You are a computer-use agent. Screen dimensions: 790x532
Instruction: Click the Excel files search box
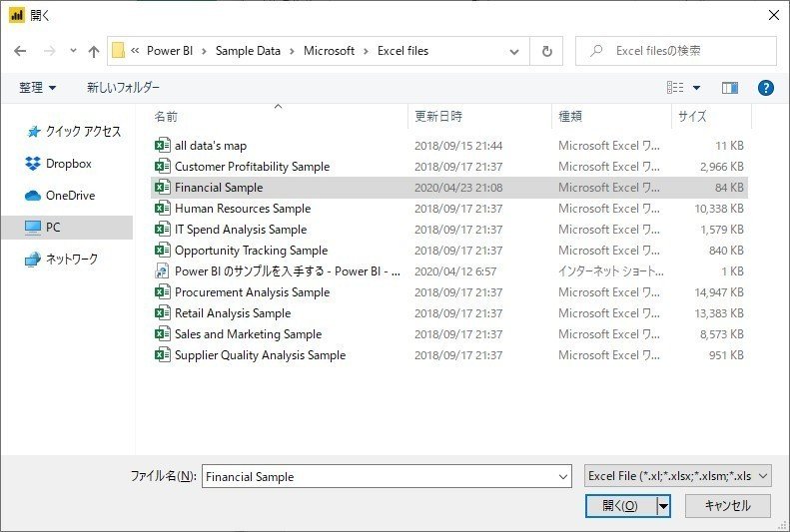tap(675, 51)
